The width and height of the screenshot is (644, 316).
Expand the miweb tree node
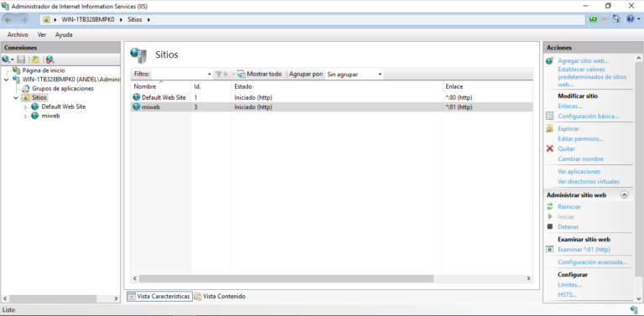[25, 117]
